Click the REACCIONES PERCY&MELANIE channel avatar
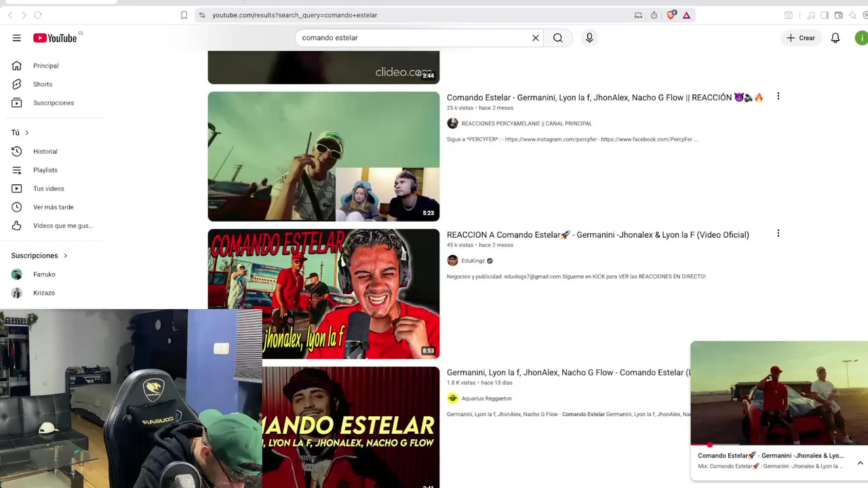This screenshot has height=488, width=868. (x=452, y=123)
